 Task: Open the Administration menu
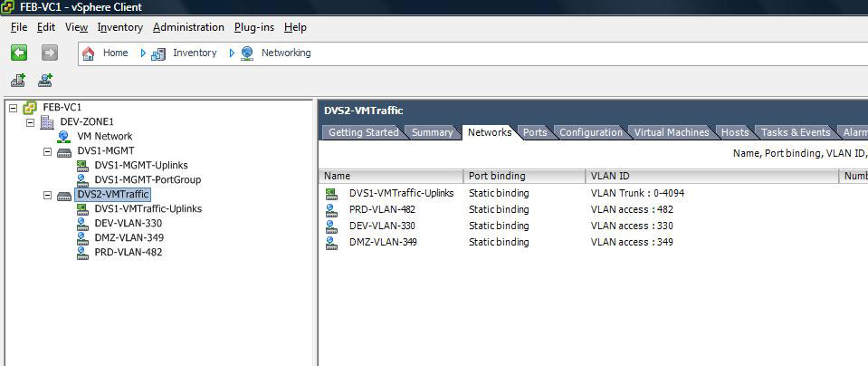188,27
